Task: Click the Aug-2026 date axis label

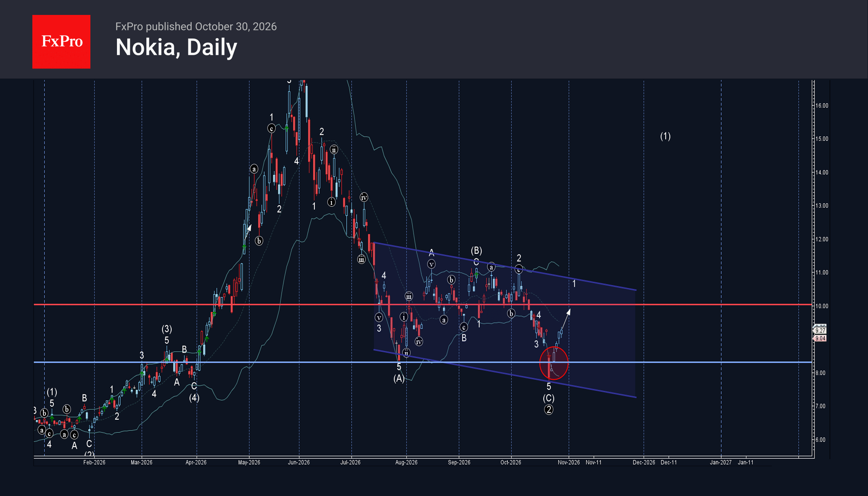Action: pyautogui.click(x=406, y=462)
